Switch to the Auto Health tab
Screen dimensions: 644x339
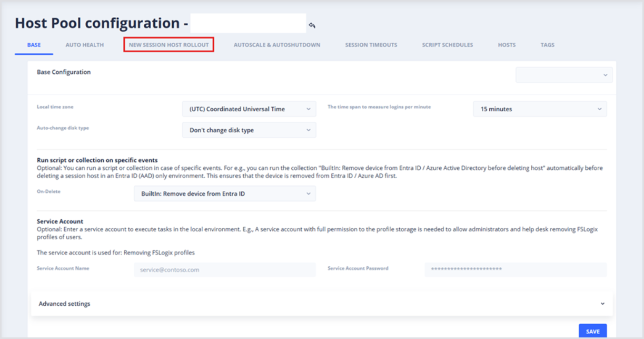[84, 45]
